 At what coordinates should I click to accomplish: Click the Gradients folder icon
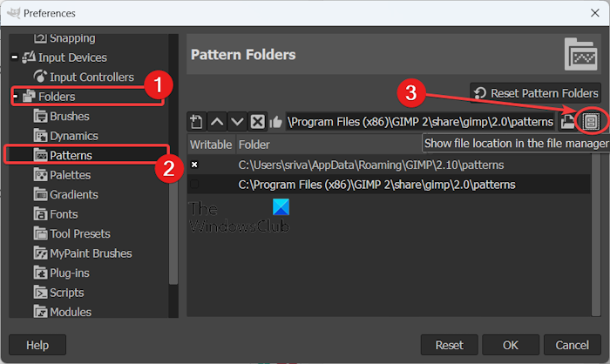[x=40, y=194]
